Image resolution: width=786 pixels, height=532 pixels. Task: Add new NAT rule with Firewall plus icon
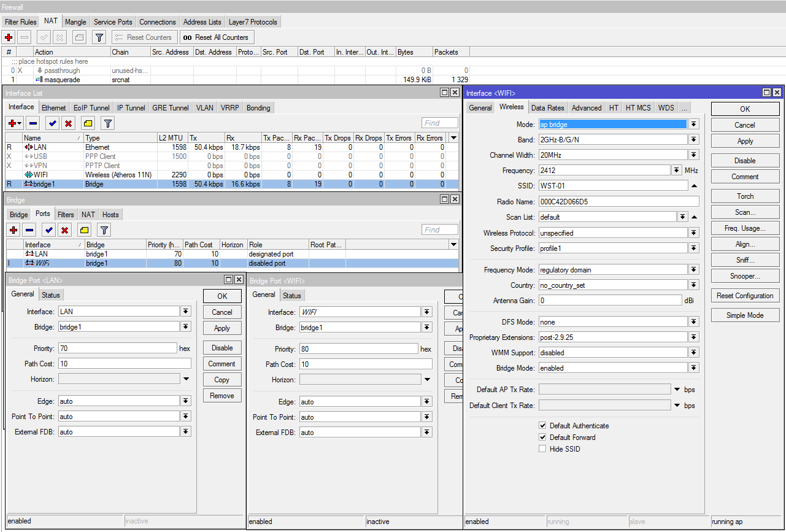[x=9, y=37]
